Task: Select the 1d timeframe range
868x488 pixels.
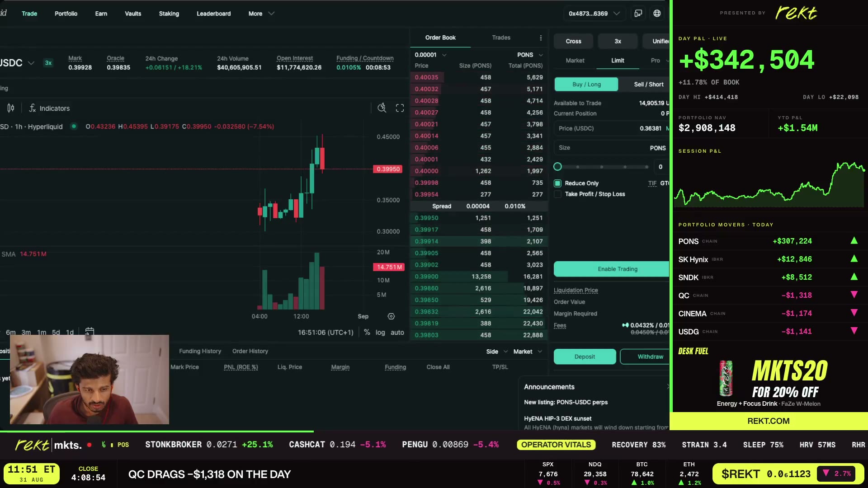Action: (70, 333)
